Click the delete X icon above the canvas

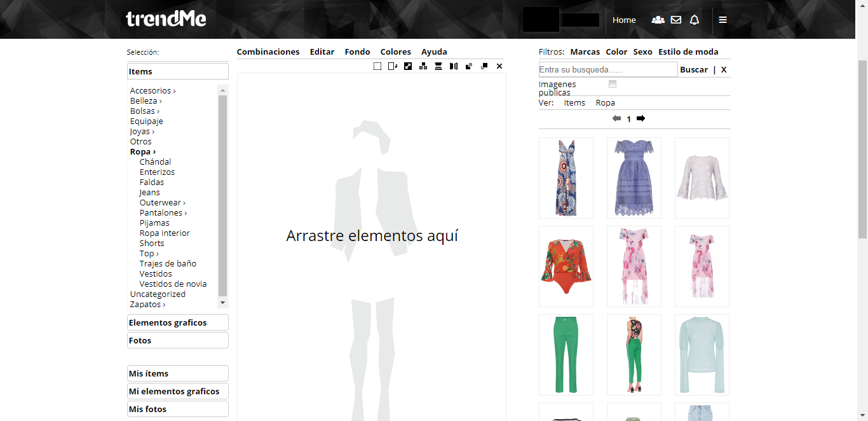(499, 66)
